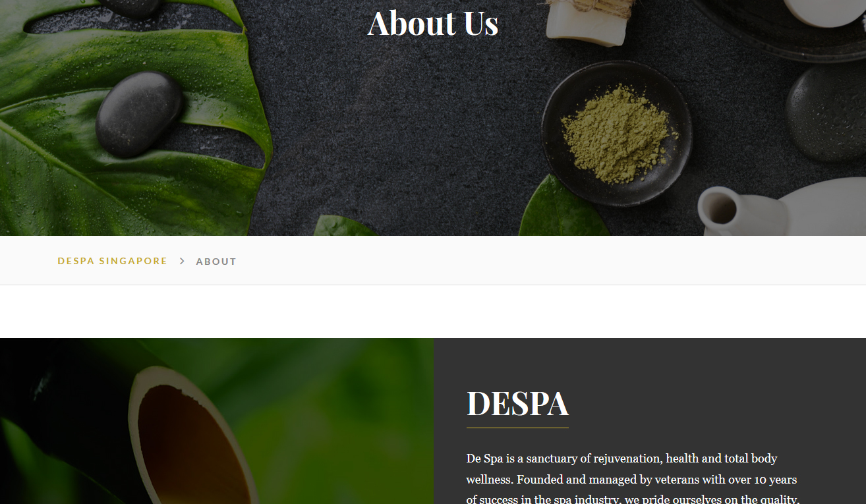Click the text line mentioning 10 years
This screenshot has width=866, height=504.
[631, 479]
